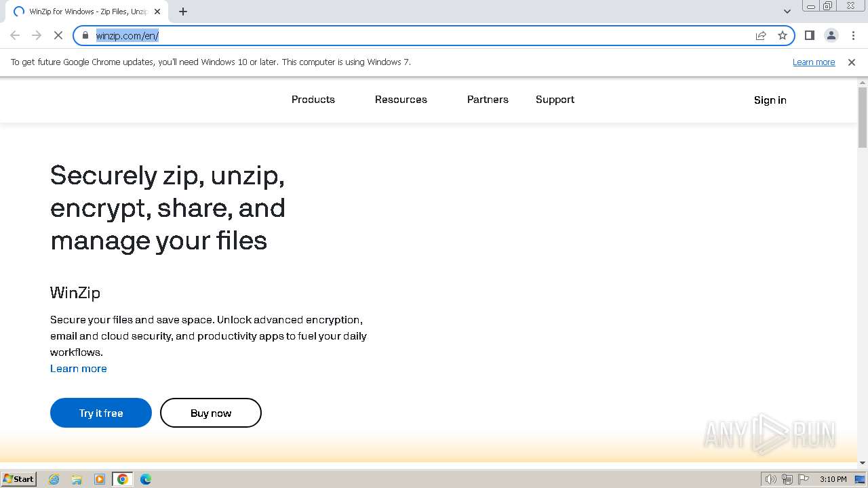Click the scrollbar up arrow

coord(863,82)
